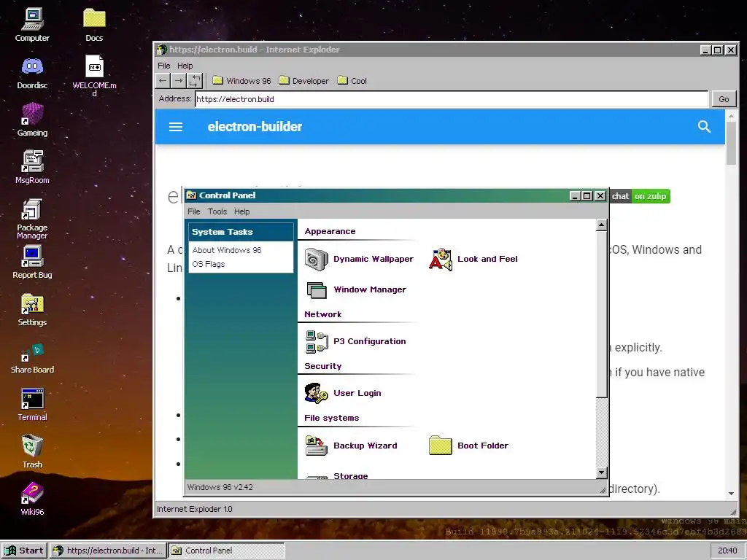The image size is (747, 560).
Task: Open User Login settings
Action: [343, 393]
